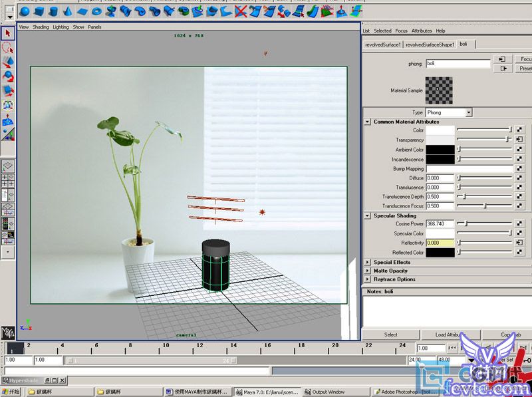
Task: Open the material Type Phong dropdown
Action: 469,112
